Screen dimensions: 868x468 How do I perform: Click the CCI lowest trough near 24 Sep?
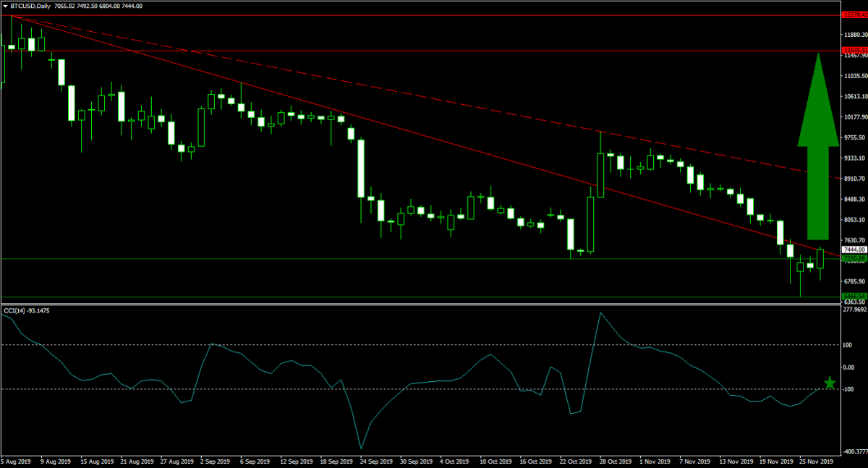click(x=360, y=448)
